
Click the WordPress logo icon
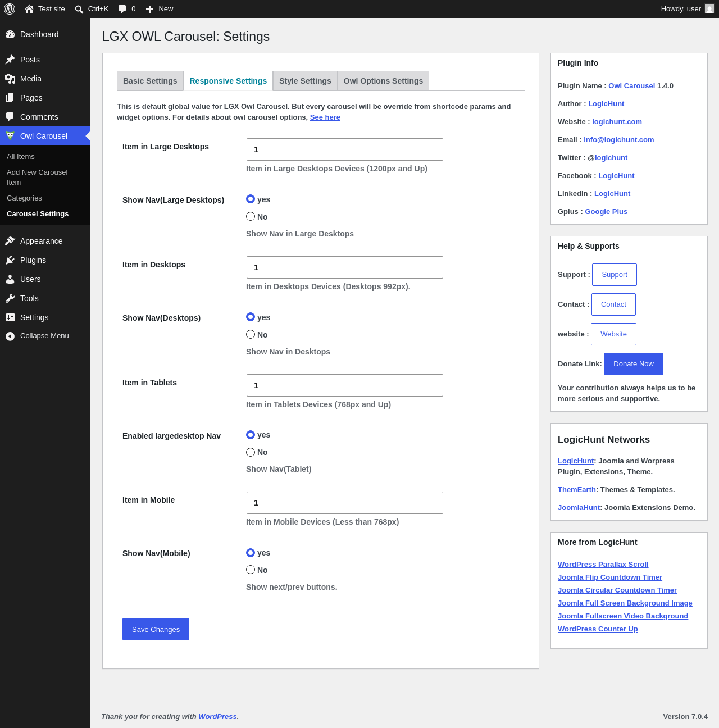(10, 9)
